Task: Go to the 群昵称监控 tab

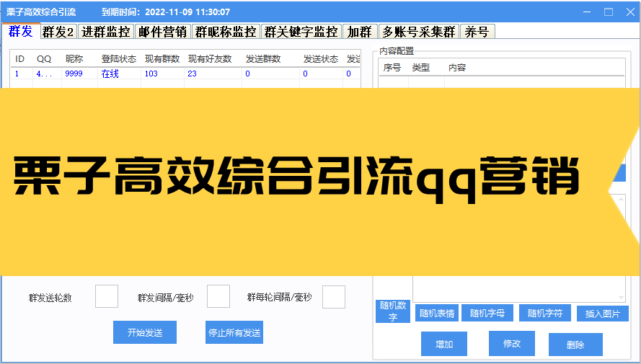Action: click(225, 32)
